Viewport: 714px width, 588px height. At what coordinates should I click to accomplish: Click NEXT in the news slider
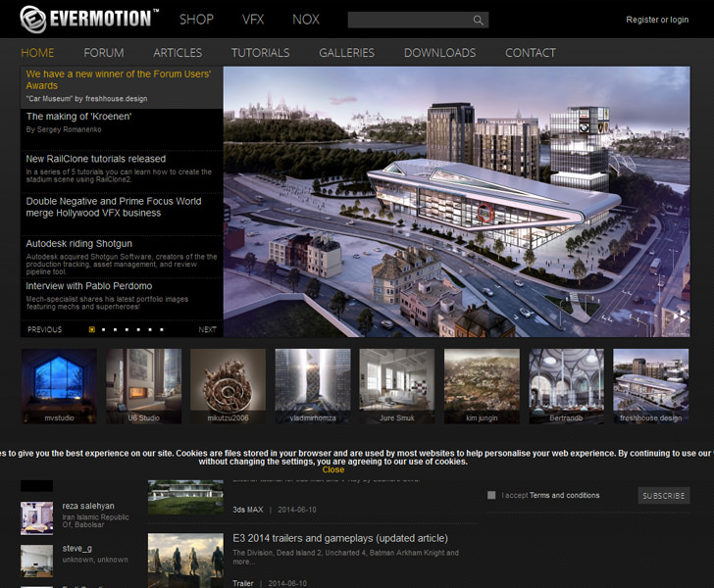point(208,329)
